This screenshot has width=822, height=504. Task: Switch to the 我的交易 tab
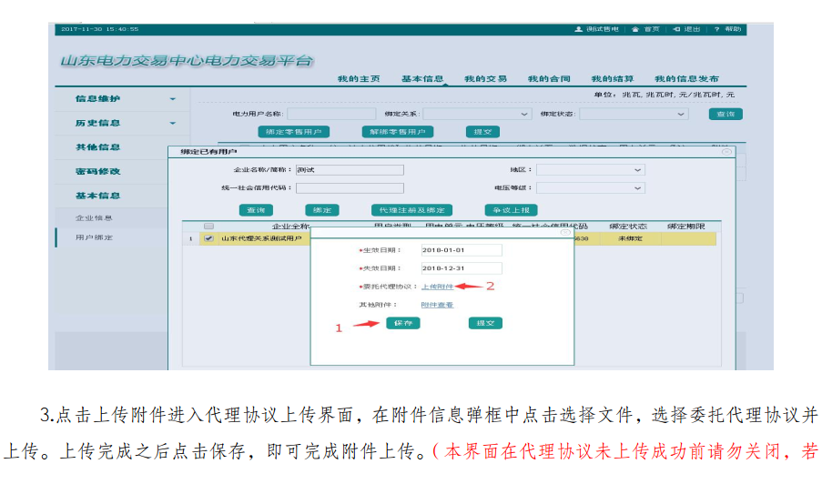485,79
